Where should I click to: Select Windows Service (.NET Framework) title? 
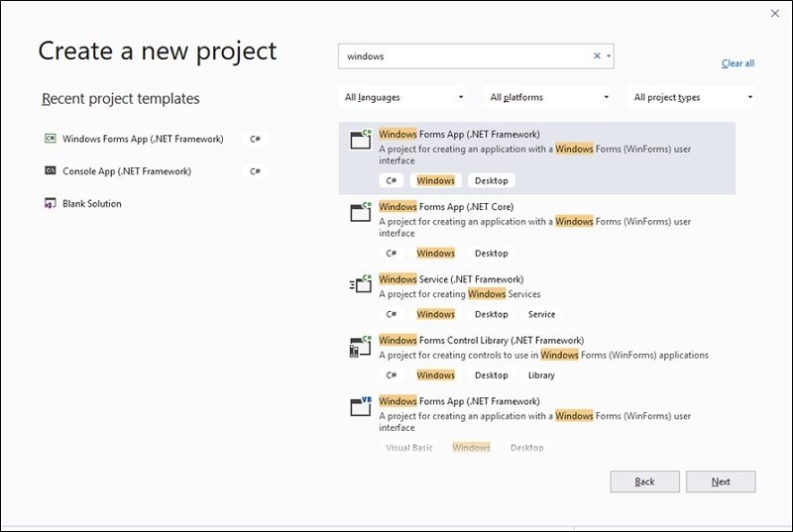click(451, 279)
